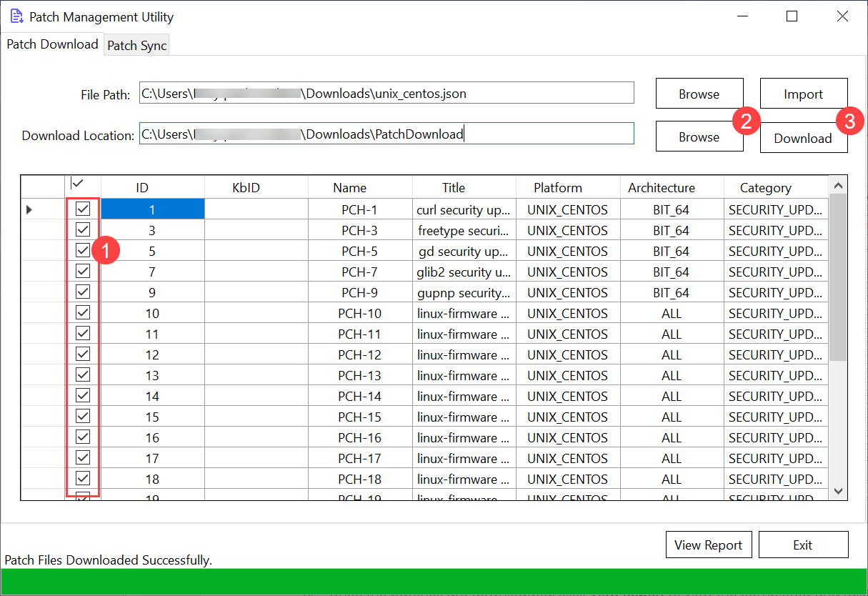Click Browse next to File Path
The width and height of the screenshot is (868, 596).
pos(699,94)
